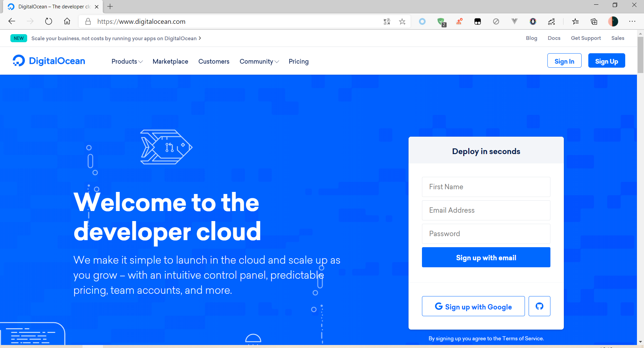644x348 pixels.
Task: Open the red dots extension icon
Action: coord(460,21)
